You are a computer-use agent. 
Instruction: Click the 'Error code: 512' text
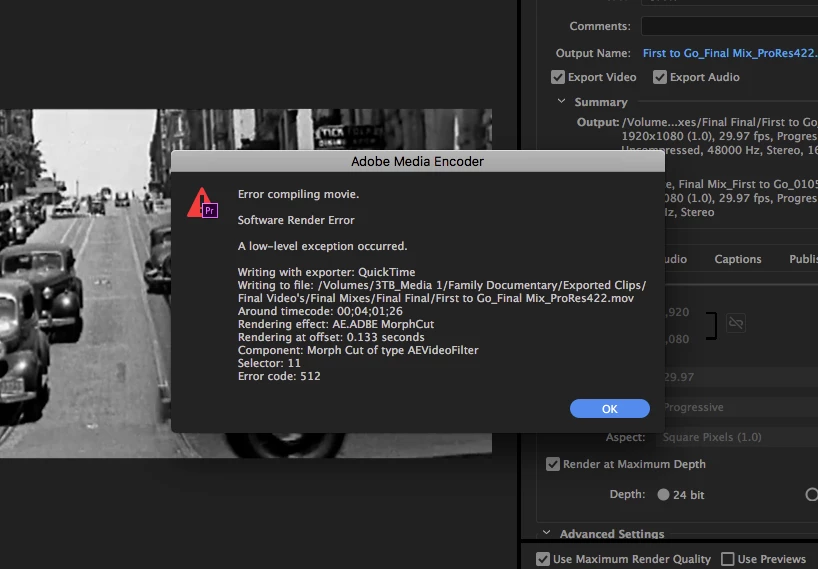click(x=279, y=376)
